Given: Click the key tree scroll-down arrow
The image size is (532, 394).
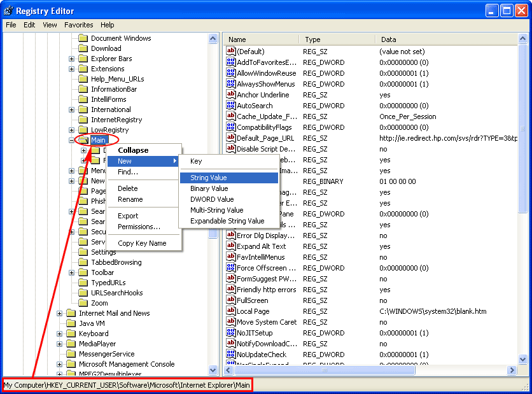Looking at the screenshot, I should tap(213, 370).
